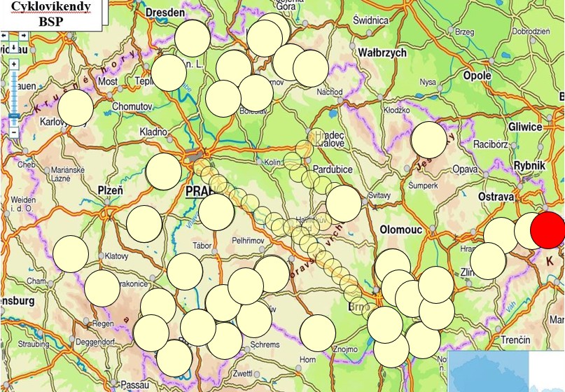Click the Pardubice city label
This screenshot has height=392, width=565.
click(x=333, y=169)
